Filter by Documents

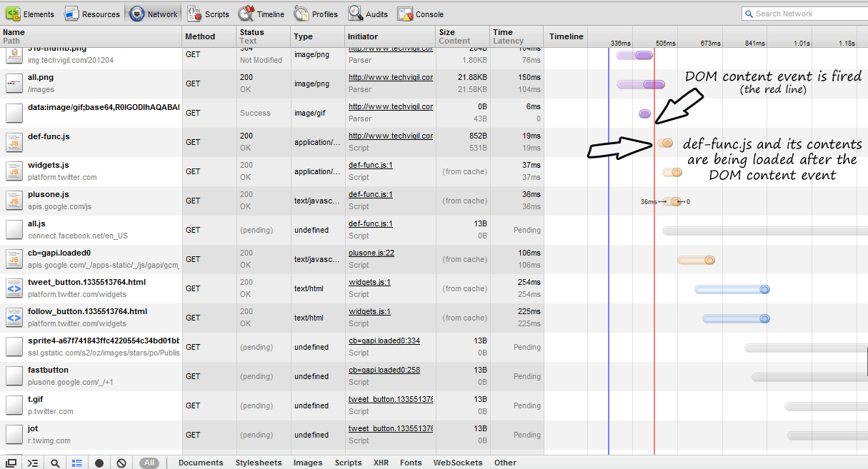point(201,463)
